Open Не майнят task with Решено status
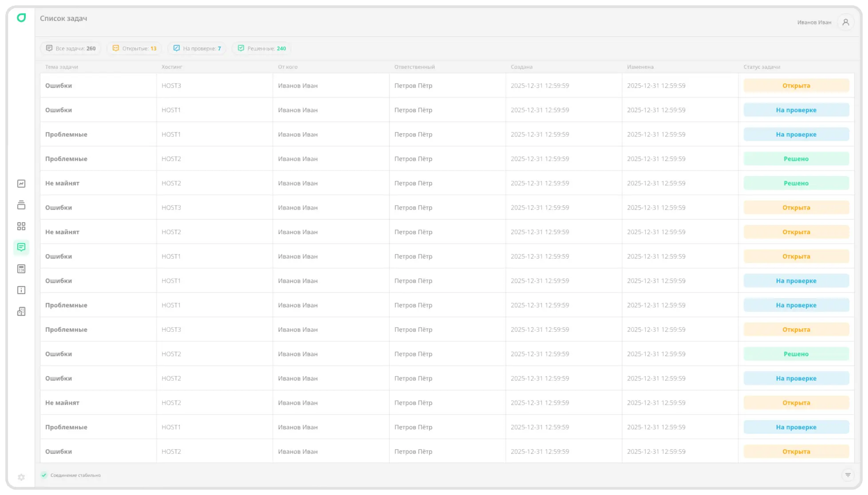 [62, 183]
